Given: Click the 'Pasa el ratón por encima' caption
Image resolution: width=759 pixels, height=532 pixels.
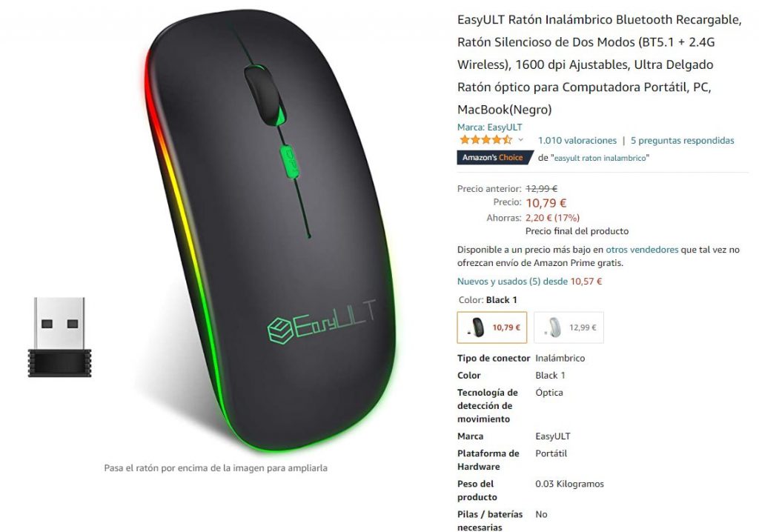Looking at the screenshot, I should click(x=216, y=468).
